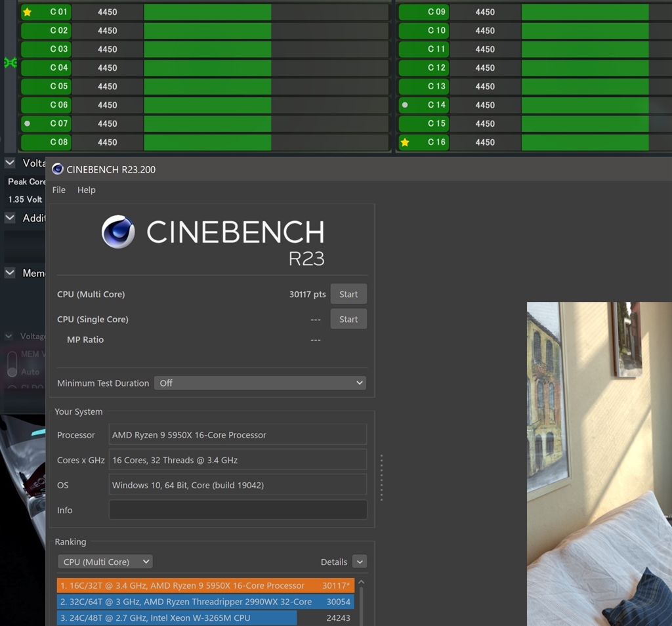Collapse the Additional section
The width and height of the screenshot is (672, 626).
pos(9,217)
